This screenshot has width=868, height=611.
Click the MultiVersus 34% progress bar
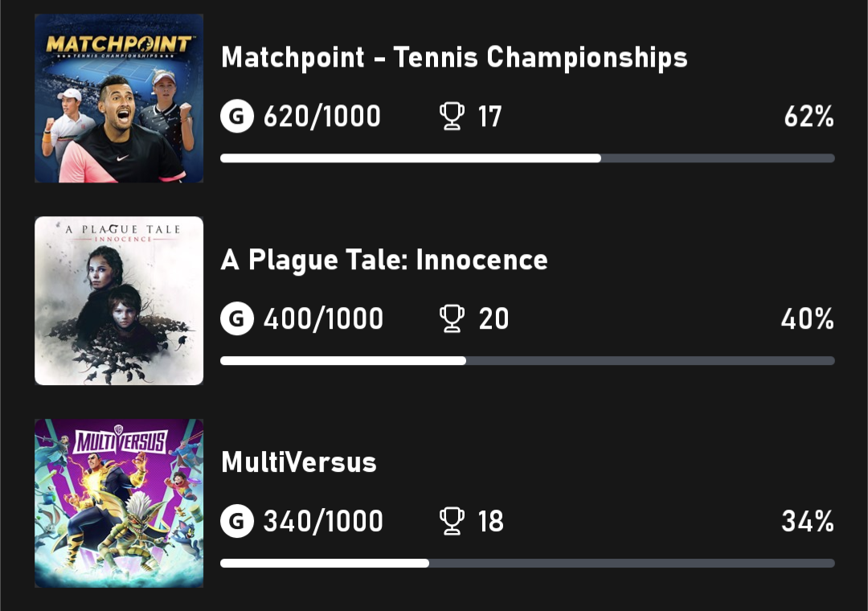click(x=527, y=563)
